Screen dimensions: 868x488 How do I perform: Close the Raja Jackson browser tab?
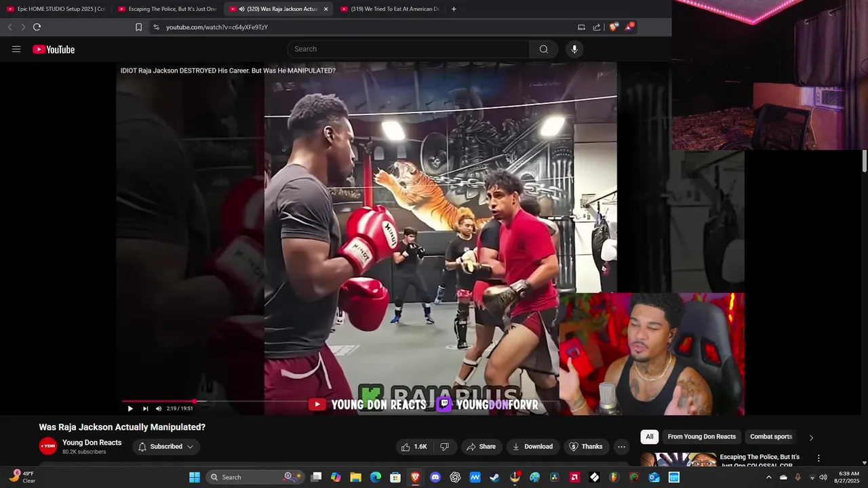(x=326, y=9)
